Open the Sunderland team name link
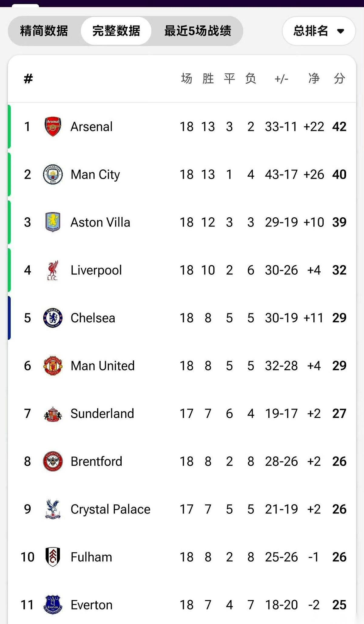Image resolution: width=364 pixels, height=624 pixels. pos(102,414)
